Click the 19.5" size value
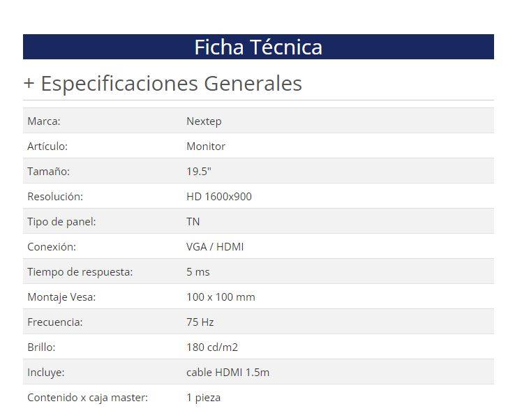Image resolution: width=515 pixels, height=420 pixels. 199,172
